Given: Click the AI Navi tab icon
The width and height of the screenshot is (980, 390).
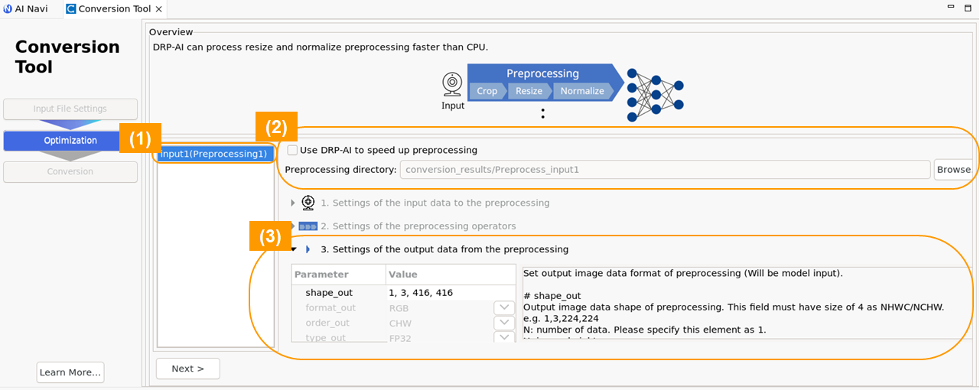Looking at the screenshot, I should tap(8, 9).
